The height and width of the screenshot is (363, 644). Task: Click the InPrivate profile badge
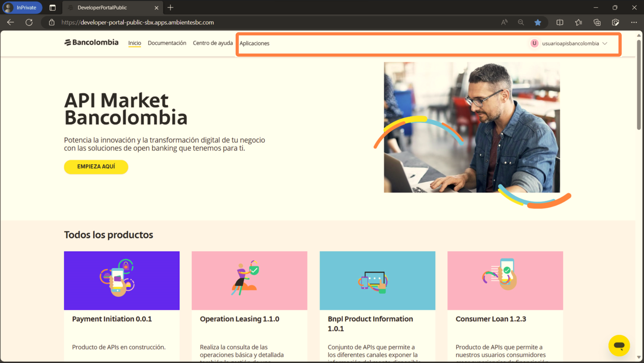22,7
